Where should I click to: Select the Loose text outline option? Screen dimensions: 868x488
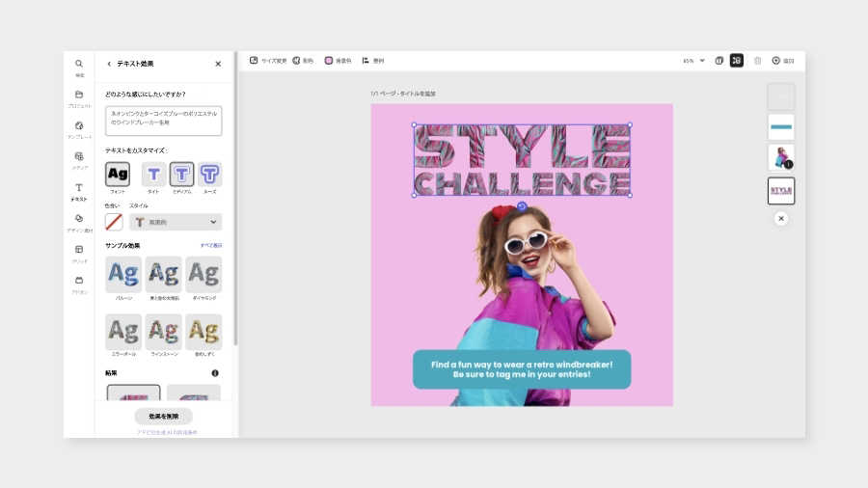tap(209, 175)
